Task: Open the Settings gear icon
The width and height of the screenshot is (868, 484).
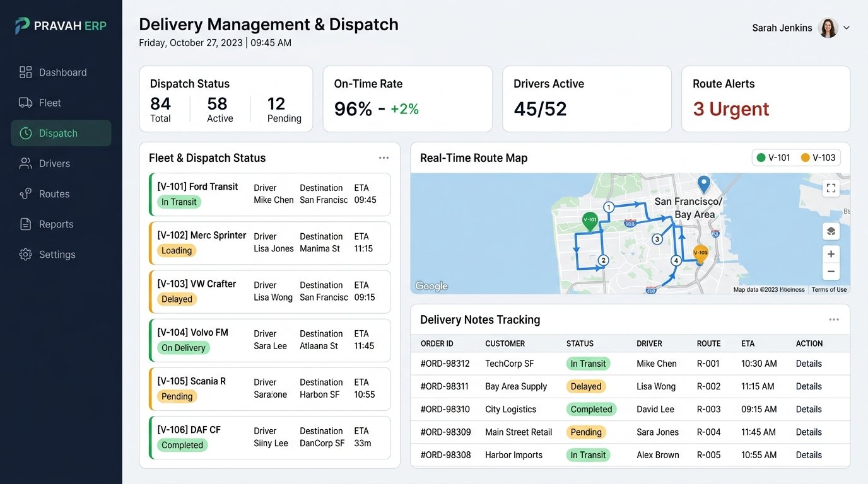Action: [25, 254]
